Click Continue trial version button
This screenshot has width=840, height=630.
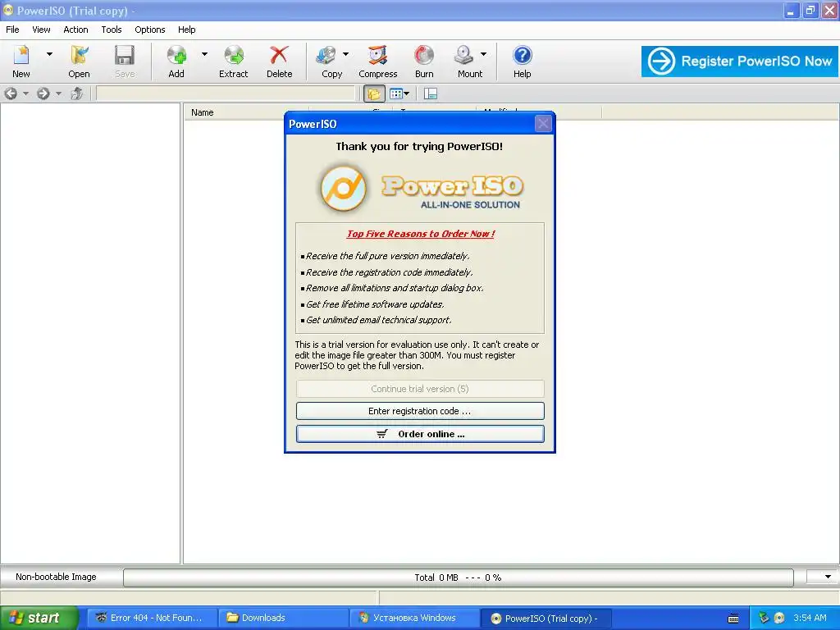[x=420, y=388]
